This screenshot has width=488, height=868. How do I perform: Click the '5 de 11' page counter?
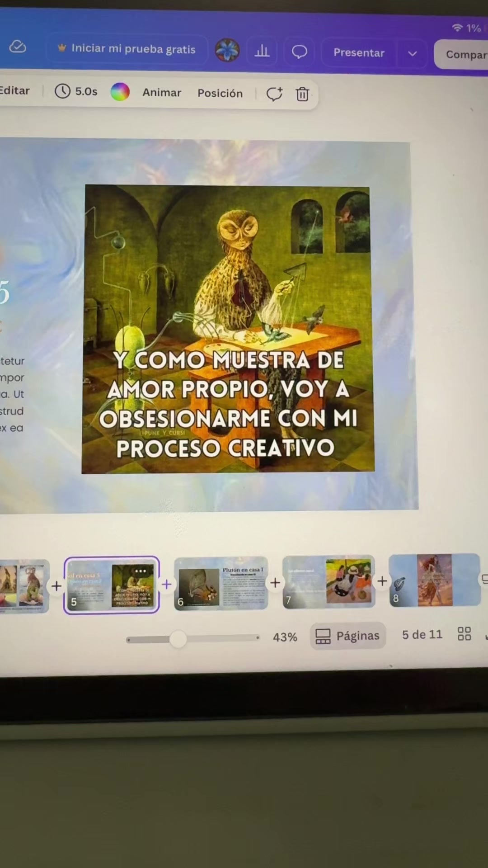422,634
